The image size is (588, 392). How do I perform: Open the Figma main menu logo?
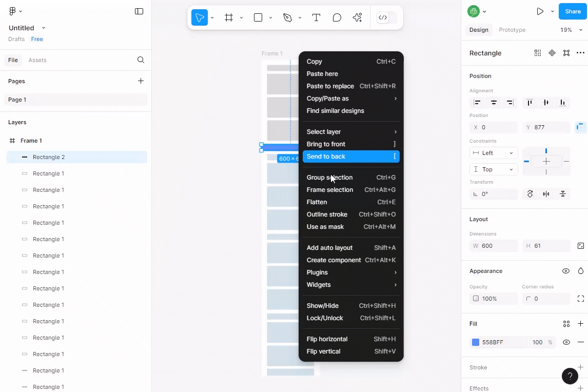(12, 11)
